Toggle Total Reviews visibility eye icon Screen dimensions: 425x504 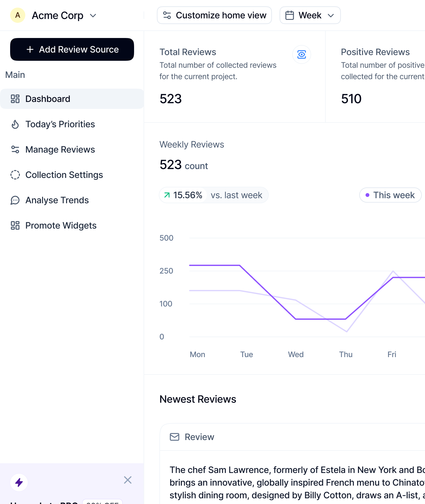click(302, 54)
